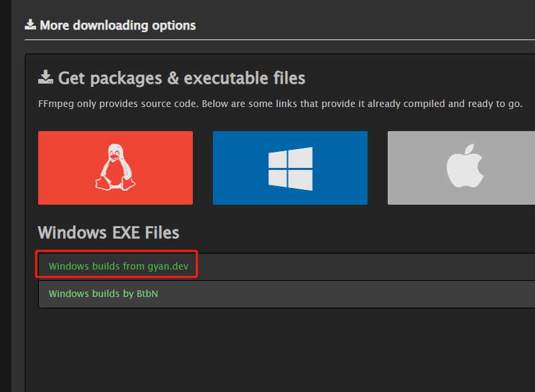
Task: Click the Apple logo icon
Action: (465, 168)
